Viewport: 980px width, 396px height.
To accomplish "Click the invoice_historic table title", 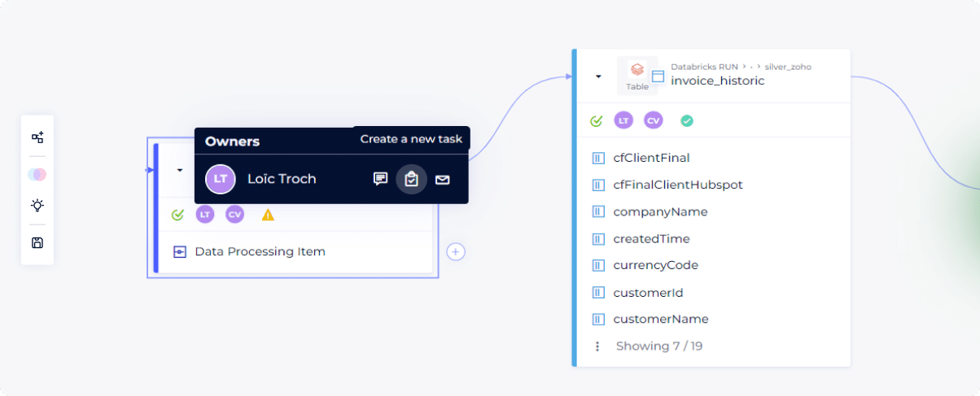I will [x=717, y=81].
